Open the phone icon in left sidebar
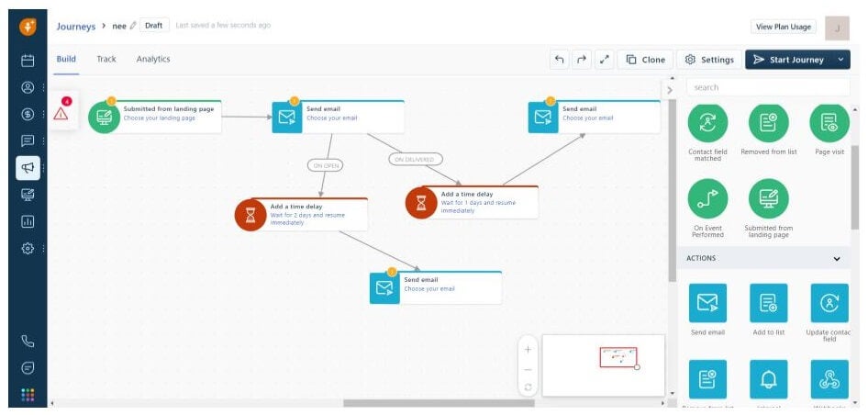 (x=28, y=341)
